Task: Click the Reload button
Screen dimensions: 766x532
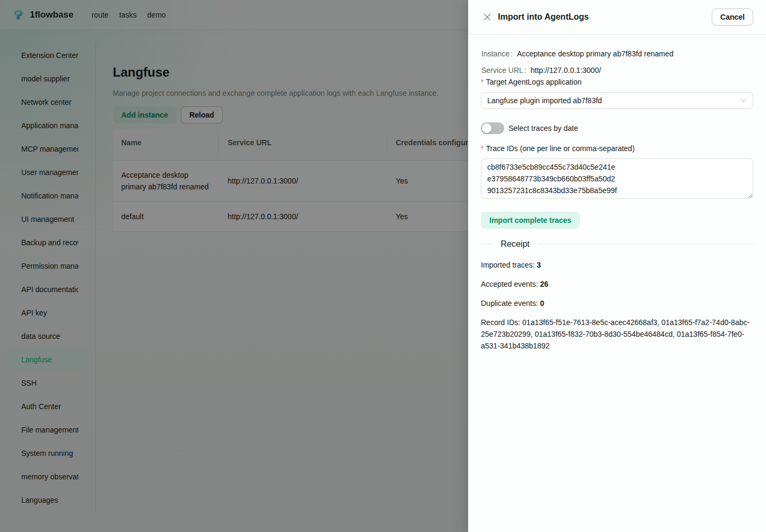Action: point(202,115)
